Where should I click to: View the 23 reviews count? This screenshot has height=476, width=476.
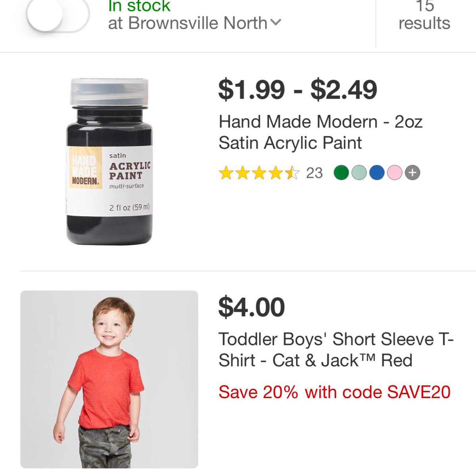[314, 173]
